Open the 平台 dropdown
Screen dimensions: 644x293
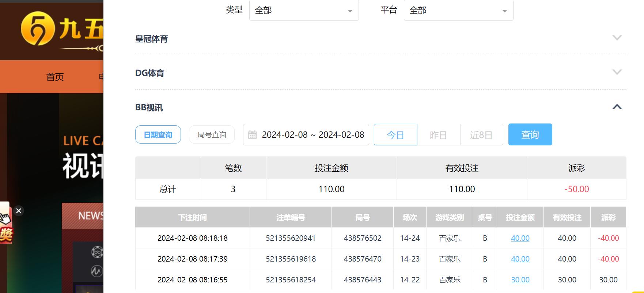(x=458, y=11)
